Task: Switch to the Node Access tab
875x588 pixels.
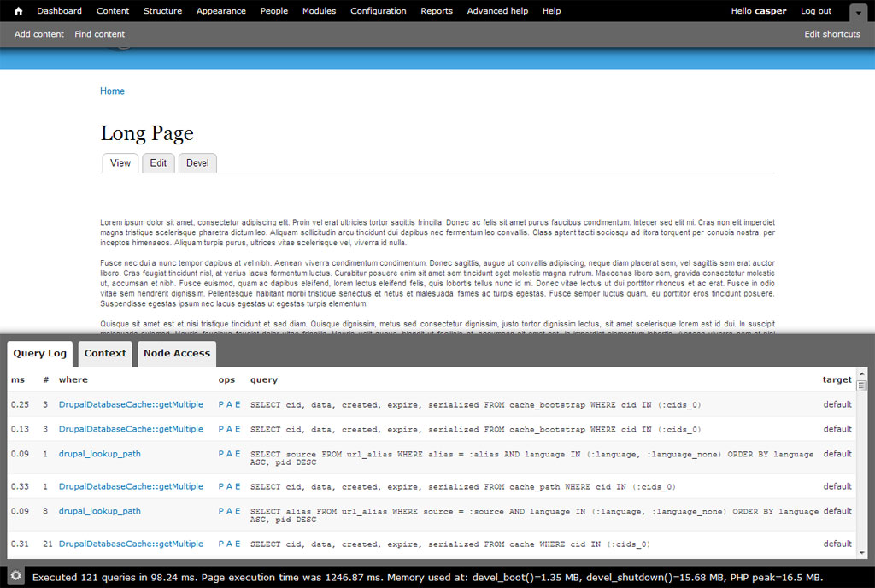Action: (177, 353)
